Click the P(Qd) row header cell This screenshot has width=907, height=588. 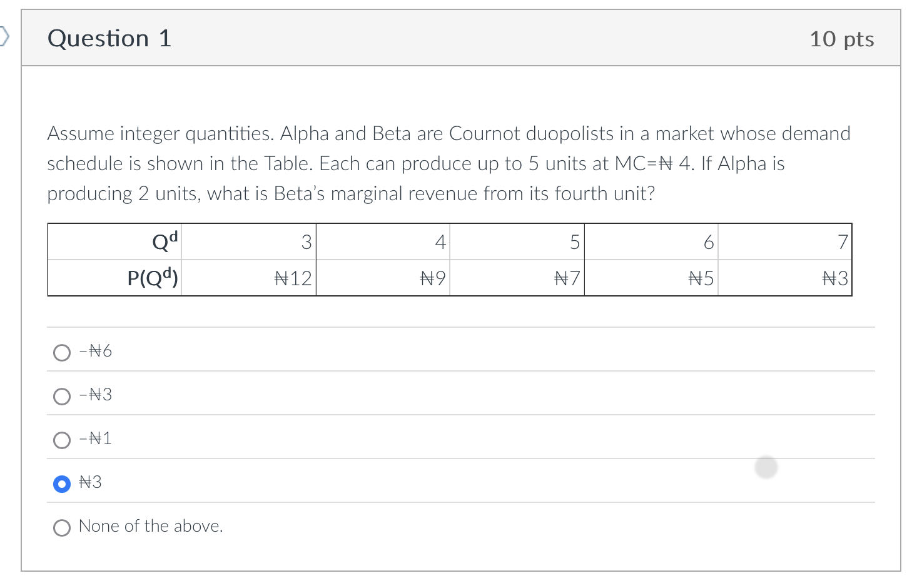pos(153,278)
